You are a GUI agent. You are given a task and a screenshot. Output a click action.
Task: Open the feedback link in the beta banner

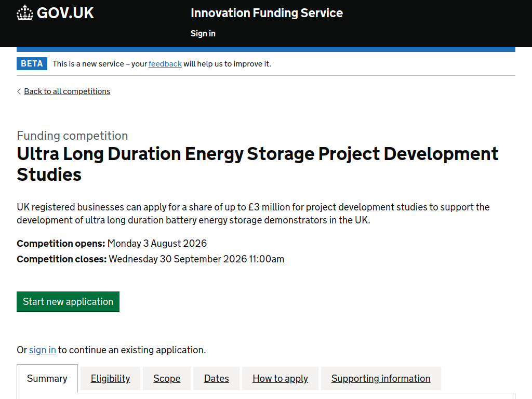[x=165, y=64]
